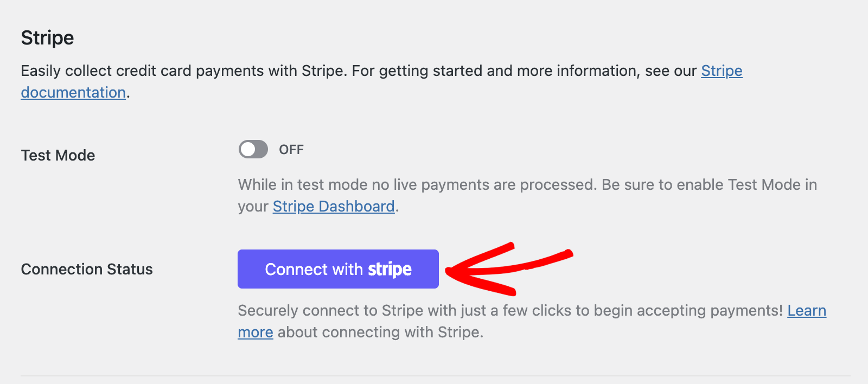Click the stripe logo inside the connect button
The height and width of the screenshot is (384, 868).
(x=390, y=269)
